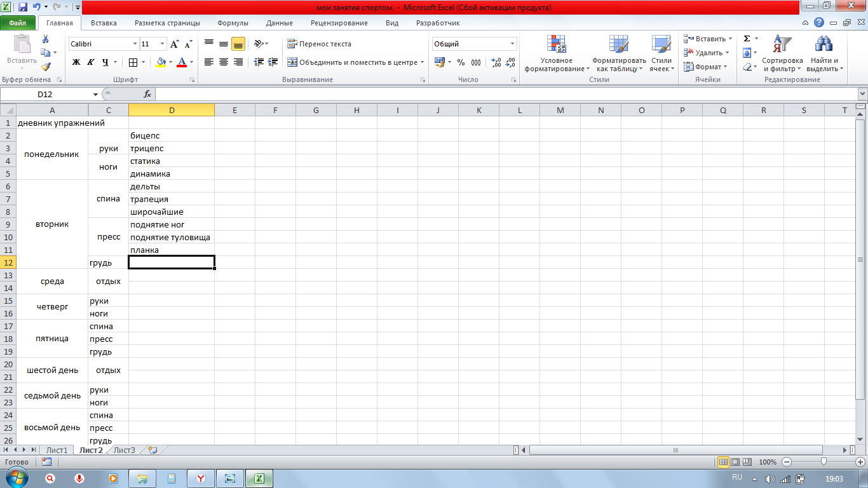Open the Общий number format dropdown
Screen dimensions: 868x488
[x=513, y=44]
